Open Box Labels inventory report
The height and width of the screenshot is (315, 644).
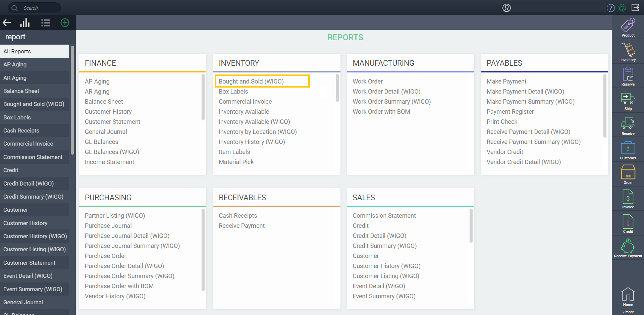point(233,92)
